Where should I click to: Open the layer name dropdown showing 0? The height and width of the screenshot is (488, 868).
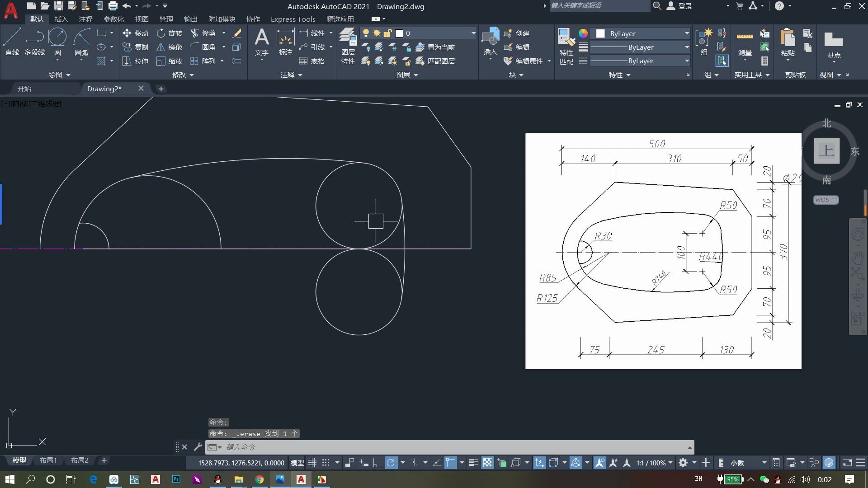pyautogui.click(x=473, y=33)
